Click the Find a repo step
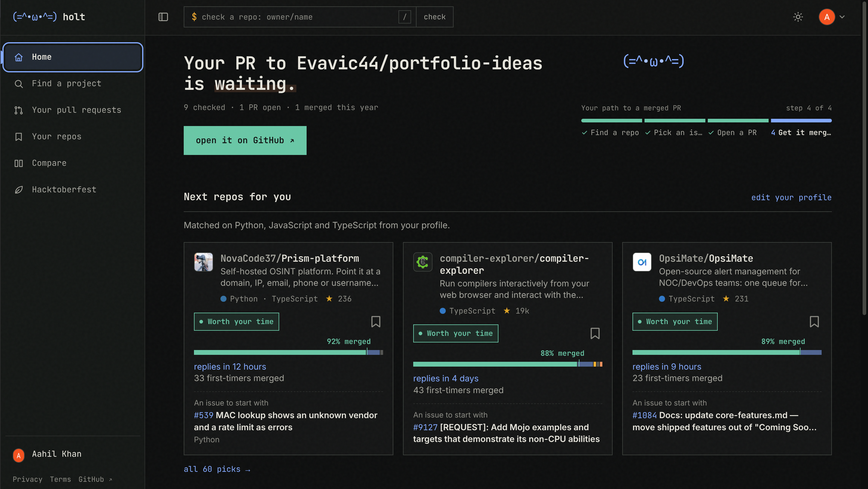Viewport: 868px width, 489px height. 610,133
